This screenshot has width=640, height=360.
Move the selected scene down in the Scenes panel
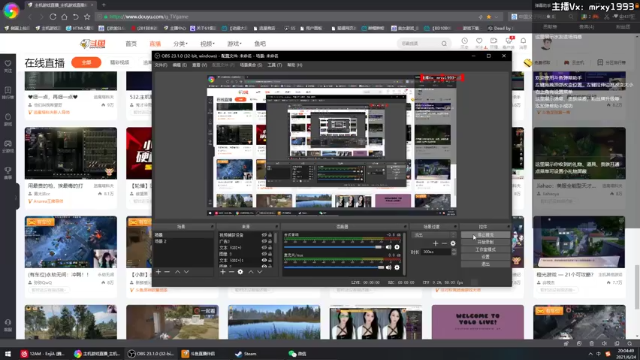click(187, 272)
